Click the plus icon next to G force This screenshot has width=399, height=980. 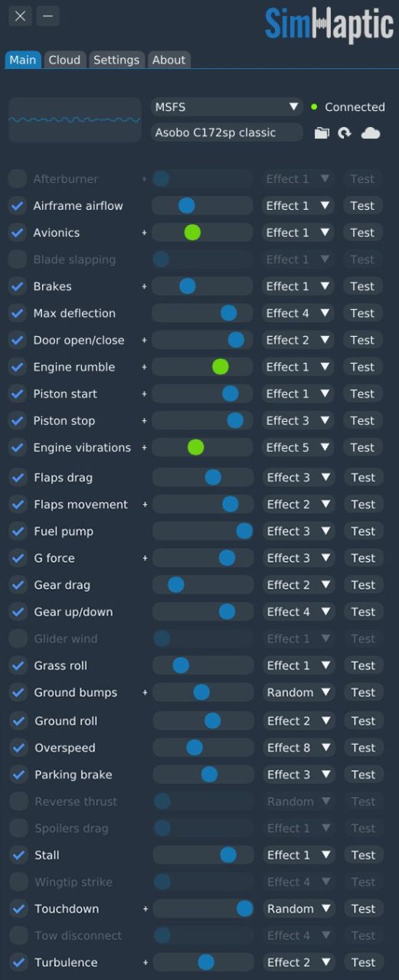click(145, 558)
